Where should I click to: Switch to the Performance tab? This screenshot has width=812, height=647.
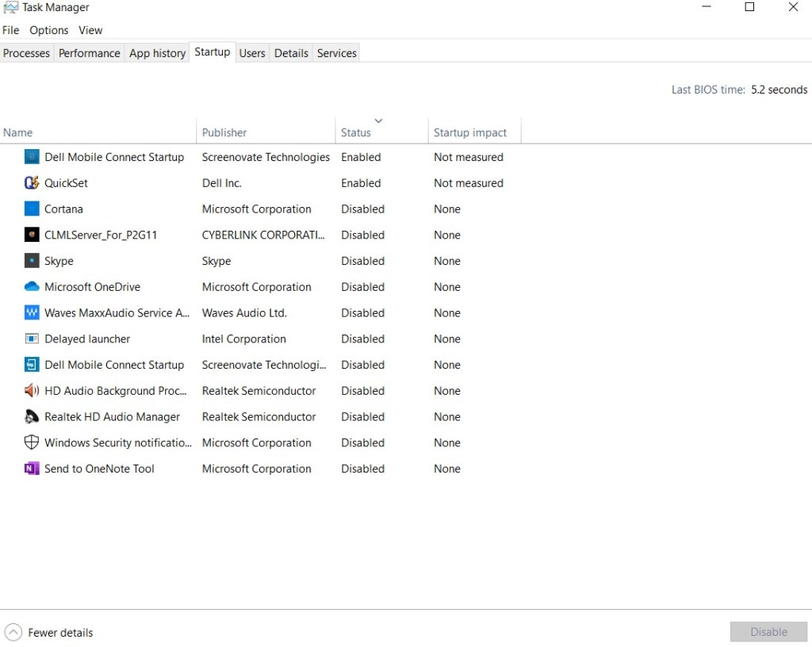90,53
